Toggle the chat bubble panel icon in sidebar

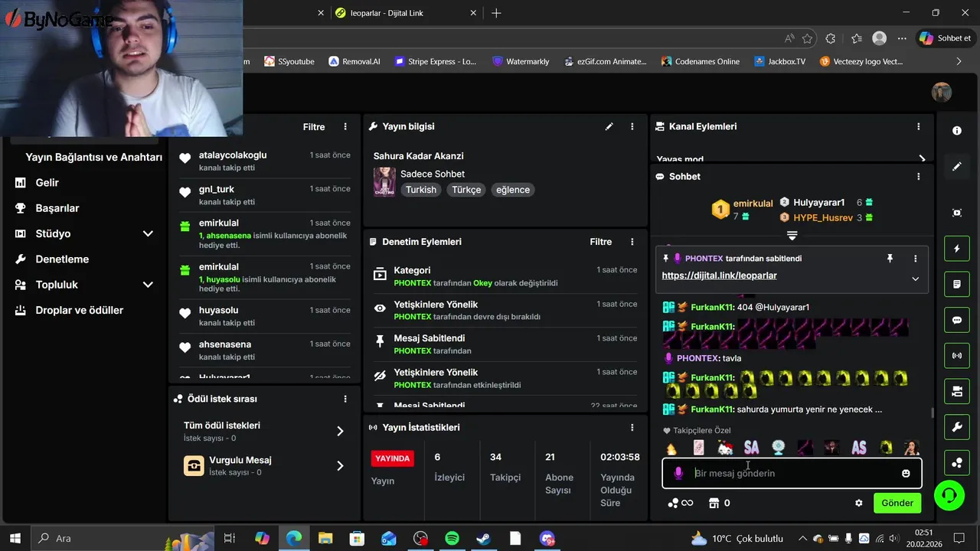[x=957, y=320]
